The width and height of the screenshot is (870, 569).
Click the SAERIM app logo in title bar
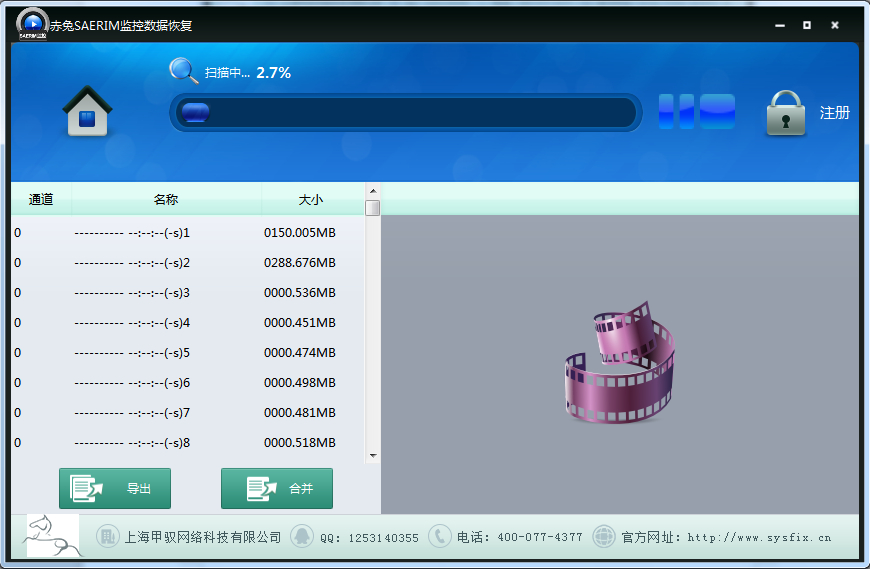point(33,24)
